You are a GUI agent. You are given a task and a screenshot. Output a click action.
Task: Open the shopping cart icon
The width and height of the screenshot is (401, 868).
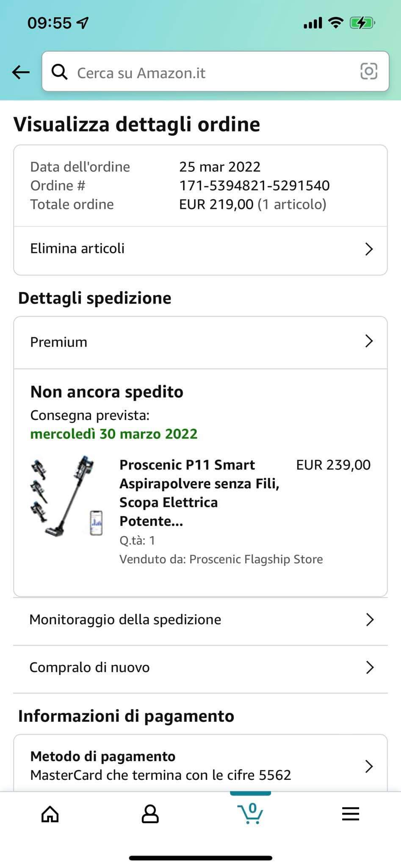point(250,813)
